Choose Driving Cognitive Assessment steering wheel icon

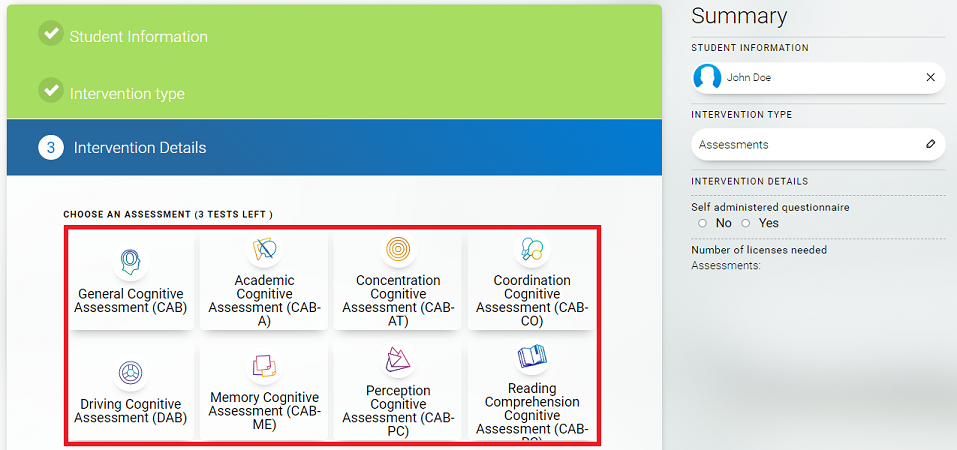[x=130, y=373]
